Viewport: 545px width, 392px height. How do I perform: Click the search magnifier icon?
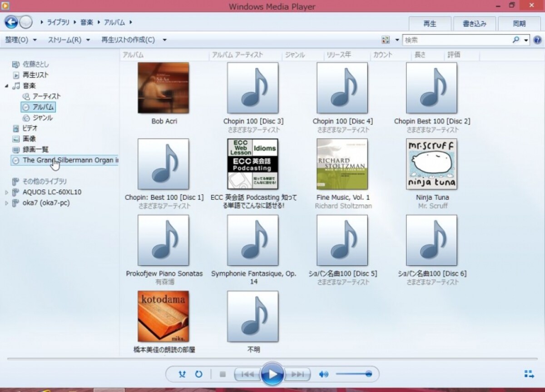pyautogui.click(x=516, y=40)
